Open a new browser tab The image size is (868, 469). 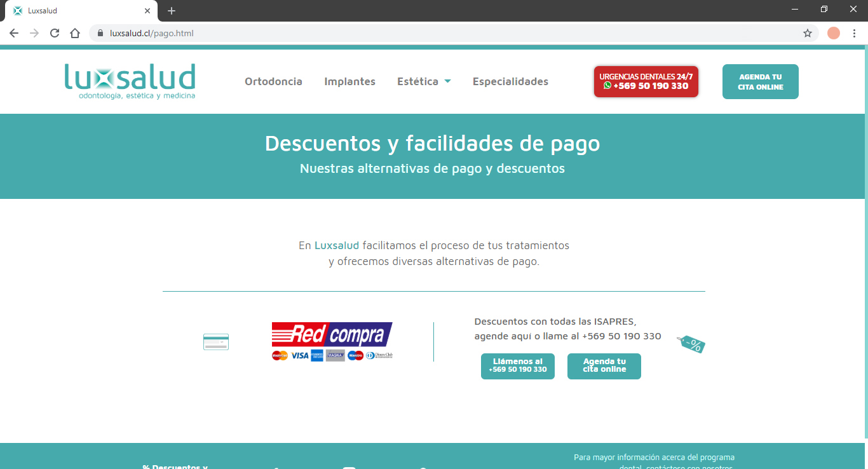(x=172, y=11)
